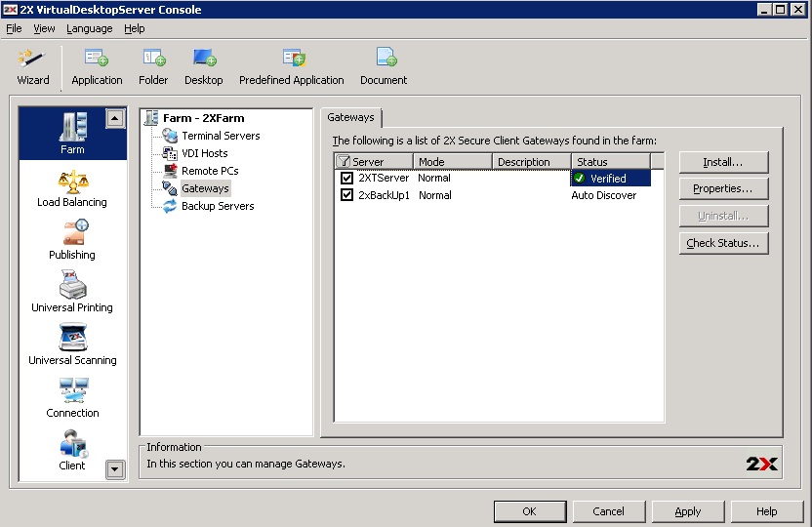Confirm with the OK button

530,511
